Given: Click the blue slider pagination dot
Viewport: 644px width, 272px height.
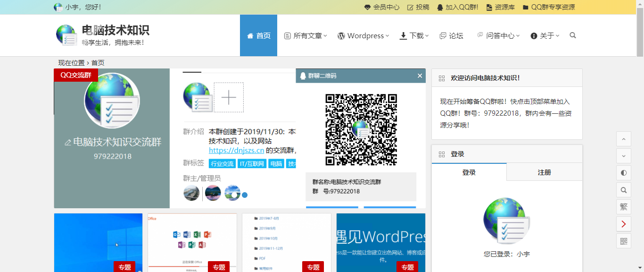Looking at the screenshot, I should [x=245, y=195].
